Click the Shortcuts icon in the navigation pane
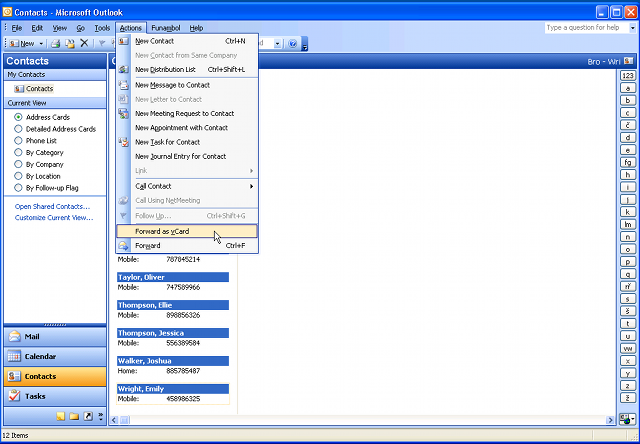640x444 pixels. [88, 416]
